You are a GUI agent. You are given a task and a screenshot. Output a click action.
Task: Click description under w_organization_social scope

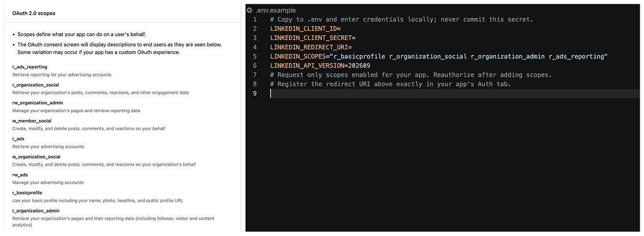pos(104,165)
